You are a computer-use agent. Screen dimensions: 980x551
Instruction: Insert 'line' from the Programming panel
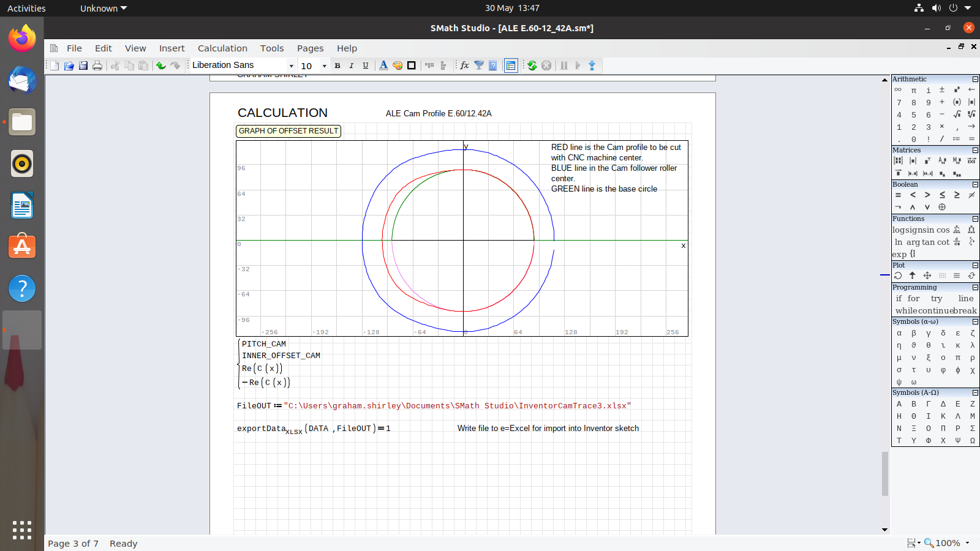(x=966, y=299)
